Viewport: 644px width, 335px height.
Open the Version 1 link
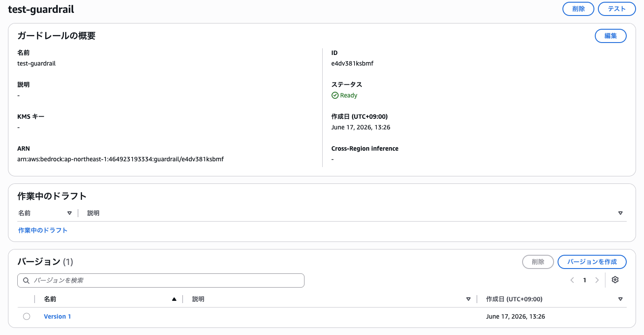point(58,316)
